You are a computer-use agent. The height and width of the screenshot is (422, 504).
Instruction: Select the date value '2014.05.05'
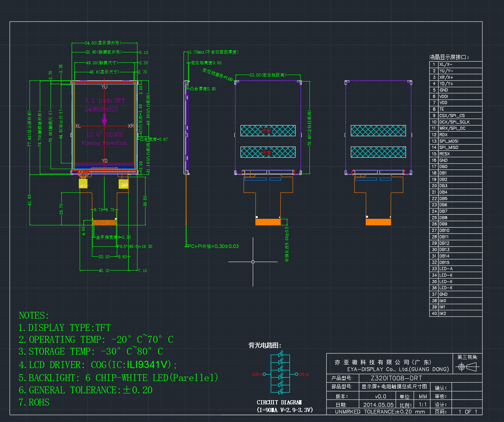pyautogui.click(x=378, y=405)
